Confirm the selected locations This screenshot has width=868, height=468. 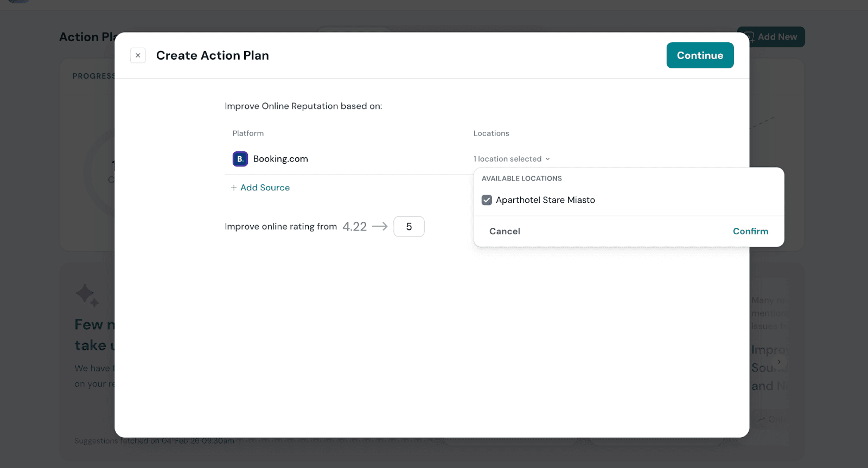tap(750, 232)
